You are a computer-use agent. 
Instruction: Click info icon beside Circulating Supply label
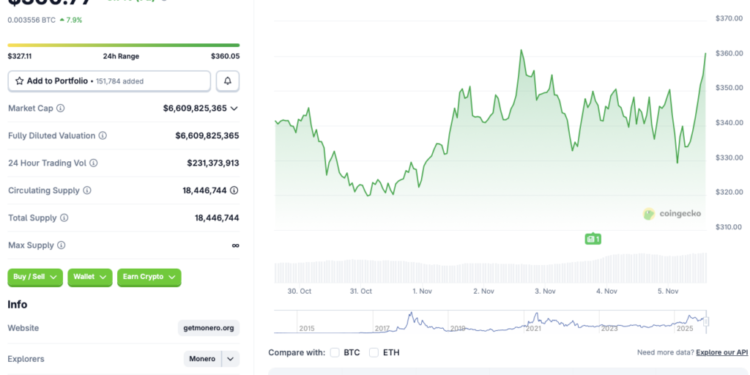point(87,190)
